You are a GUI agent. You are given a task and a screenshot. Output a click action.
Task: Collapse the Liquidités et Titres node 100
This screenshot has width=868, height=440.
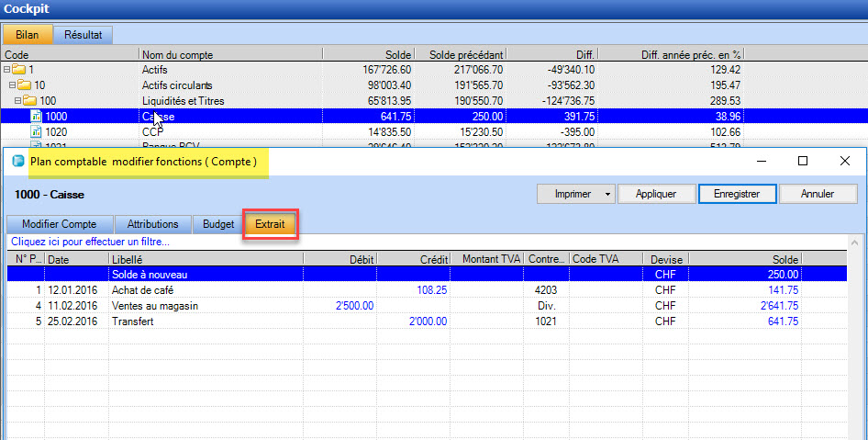point(18,101)
